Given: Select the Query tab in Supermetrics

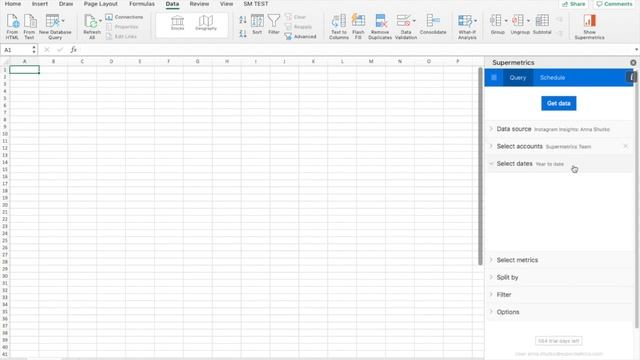Looking at the screenshot, I should pyautogui.click(x=518, y=78).
